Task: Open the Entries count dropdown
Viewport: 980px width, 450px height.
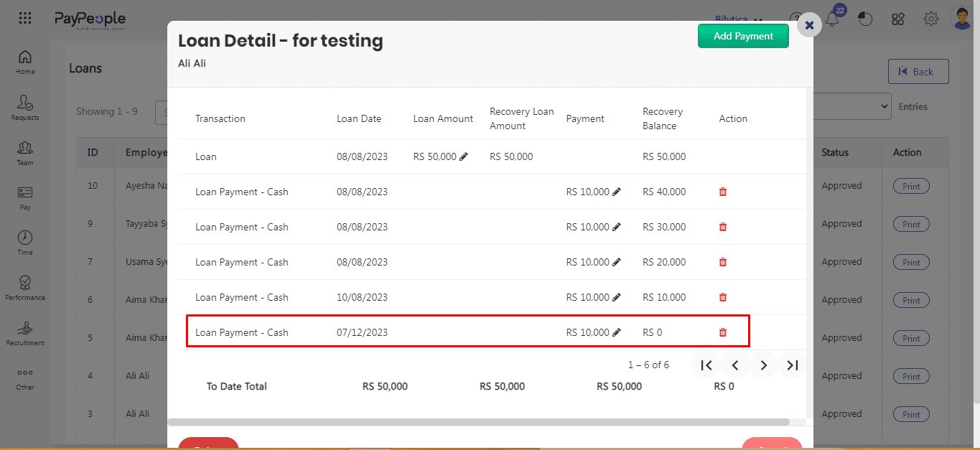Action: (x=851, y=106)
